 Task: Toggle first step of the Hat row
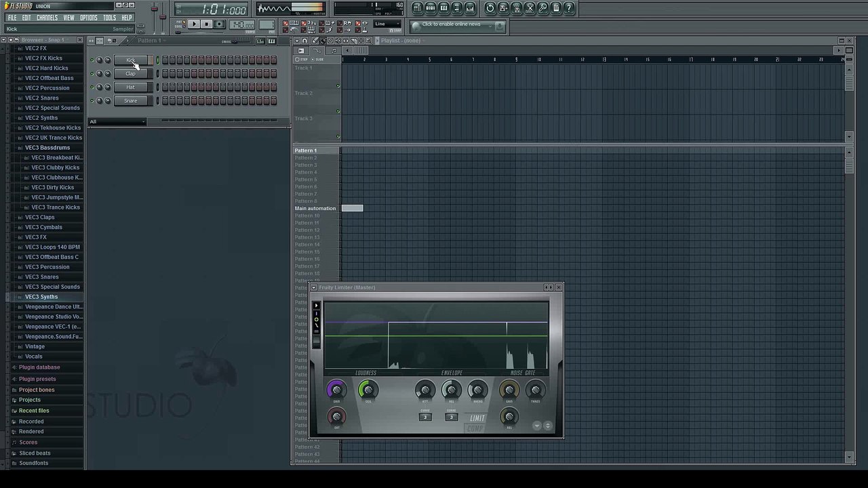click(x=165, y=87)
